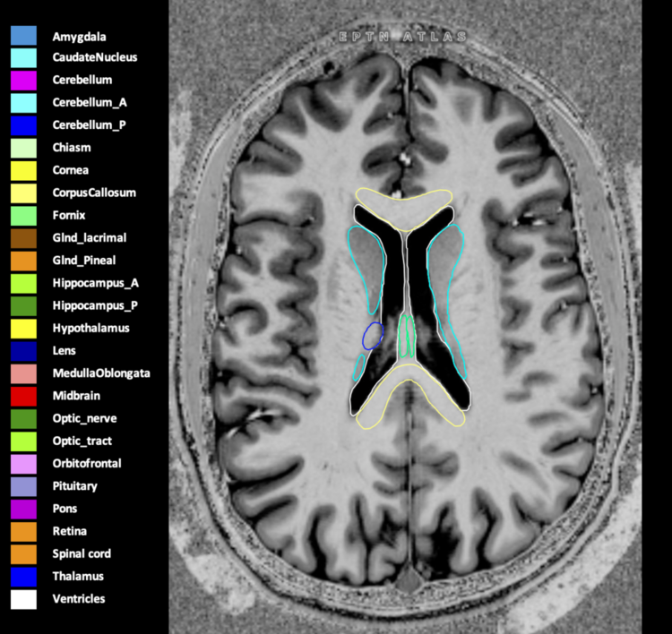Choose the MedullaOblongata pink swatch
This screenshot has height=634, width=672.
pyautogui.click(x=23, y=373)
